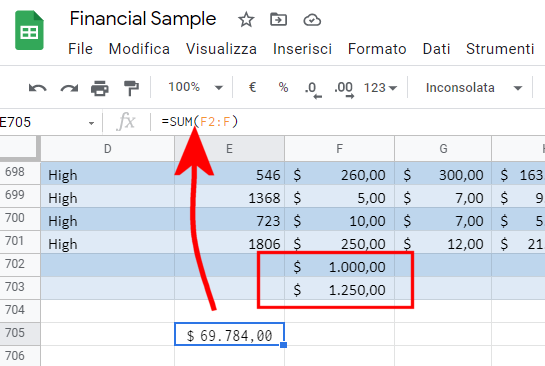
Task: Open the Inconsolata font dropdown
Action: [474, 88]
